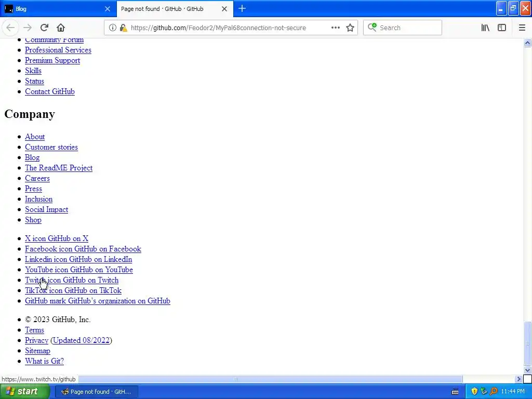532x399 pixels.
Task: Open the Terms link
Action: pos(34,330)
